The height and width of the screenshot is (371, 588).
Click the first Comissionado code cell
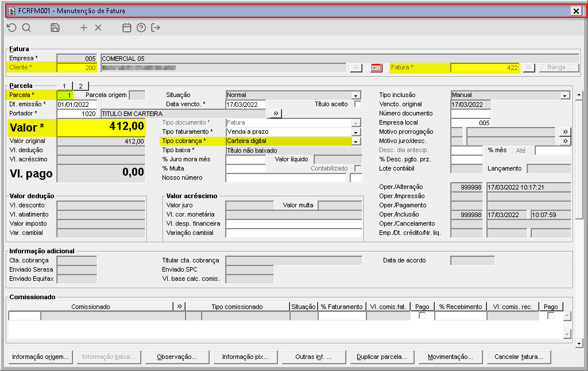coord(24,316)
